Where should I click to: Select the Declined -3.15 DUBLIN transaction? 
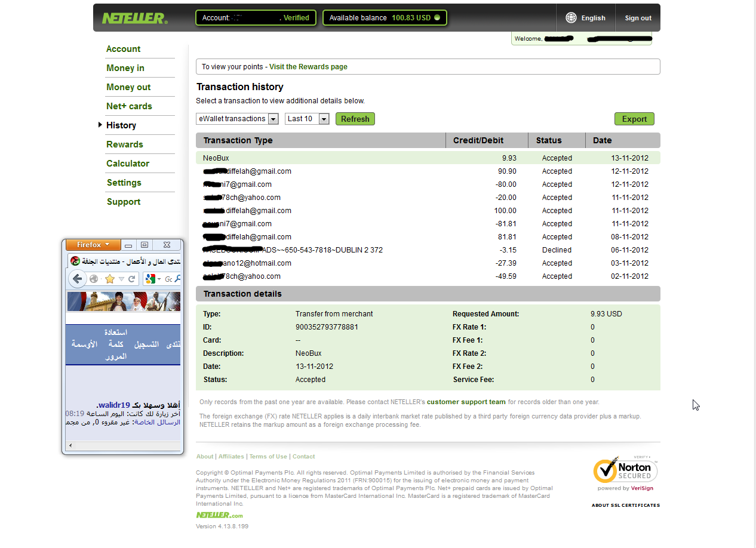pyautogui.click(x=428, y=250)
